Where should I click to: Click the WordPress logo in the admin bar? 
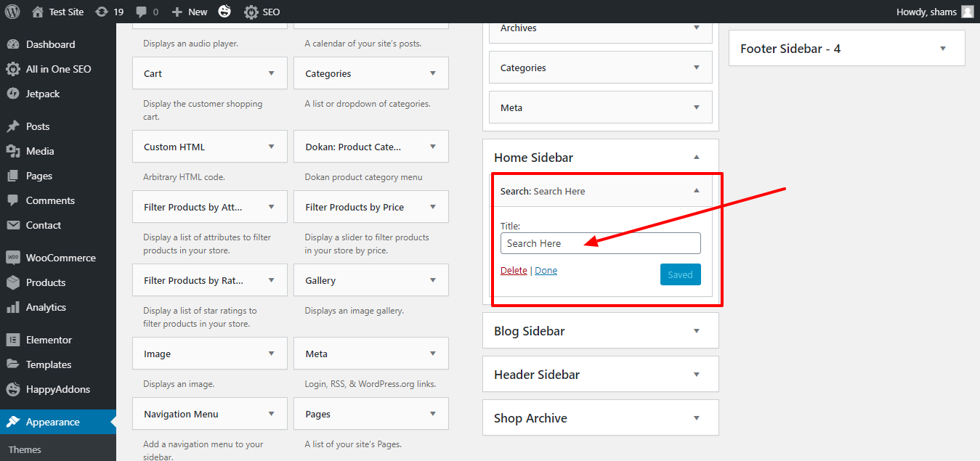(x=12, y=12)
